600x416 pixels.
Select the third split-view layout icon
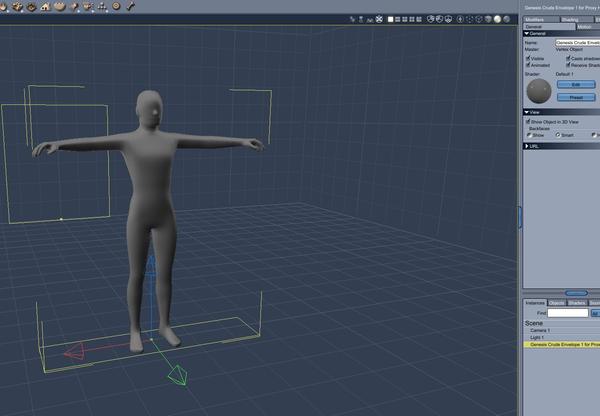pyautogui.click(x=405, y=19)
